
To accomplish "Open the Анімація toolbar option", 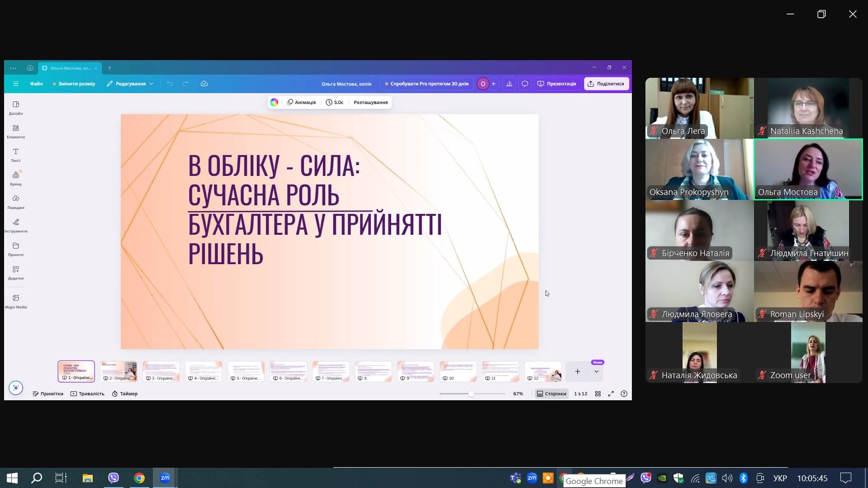I will pos(302,103).
